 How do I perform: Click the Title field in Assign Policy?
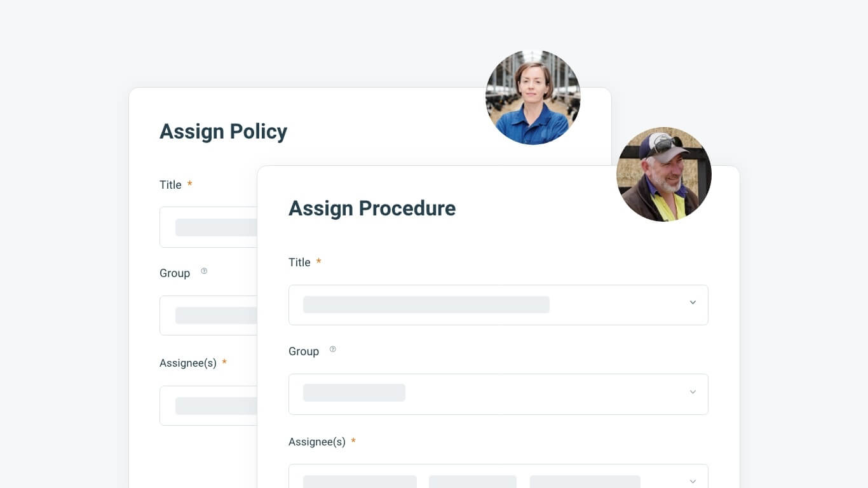tap(208, 227)
